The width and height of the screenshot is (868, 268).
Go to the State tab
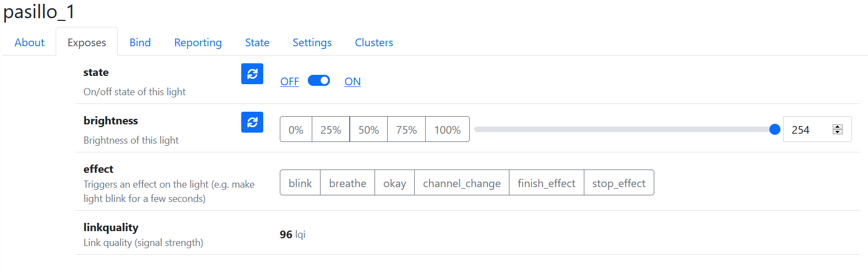pyautogui.click(x=257, y=42)
